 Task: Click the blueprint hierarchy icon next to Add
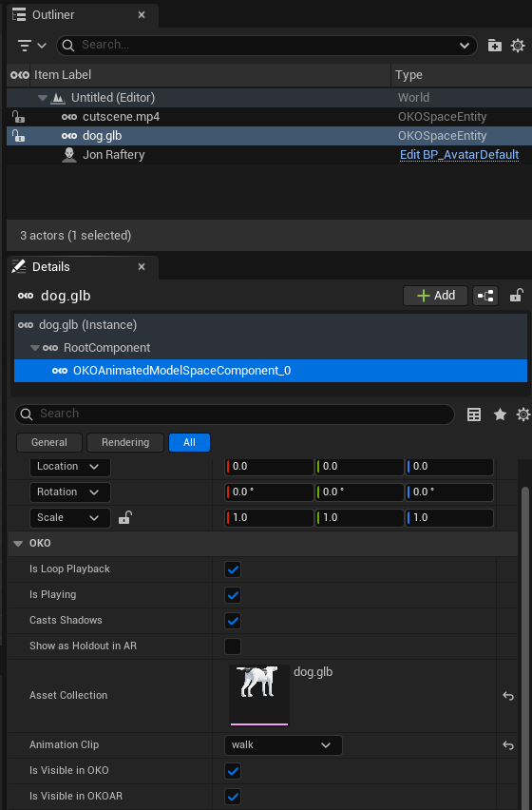click(x=485, y=296)
